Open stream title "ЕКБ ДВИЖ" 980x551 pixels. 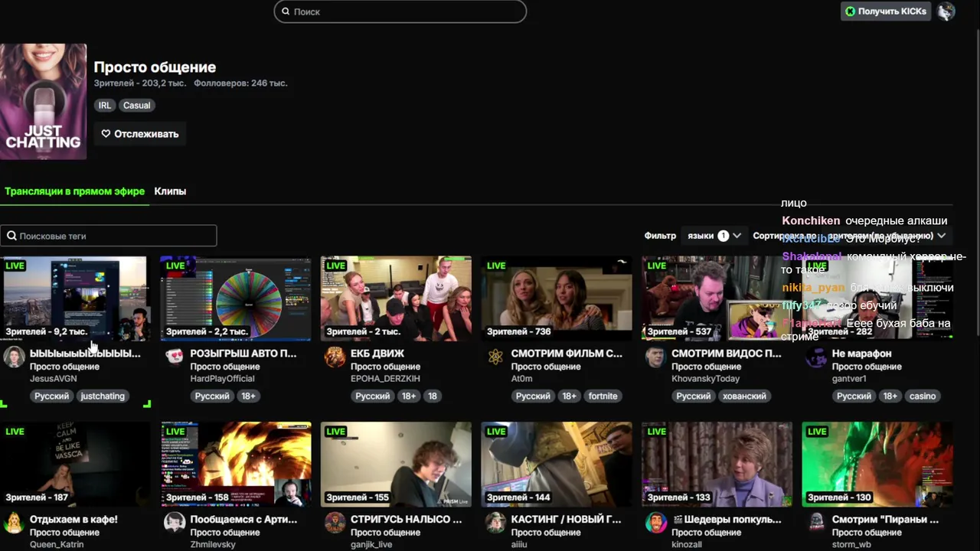pyautogui.click(x=377, y=354)
